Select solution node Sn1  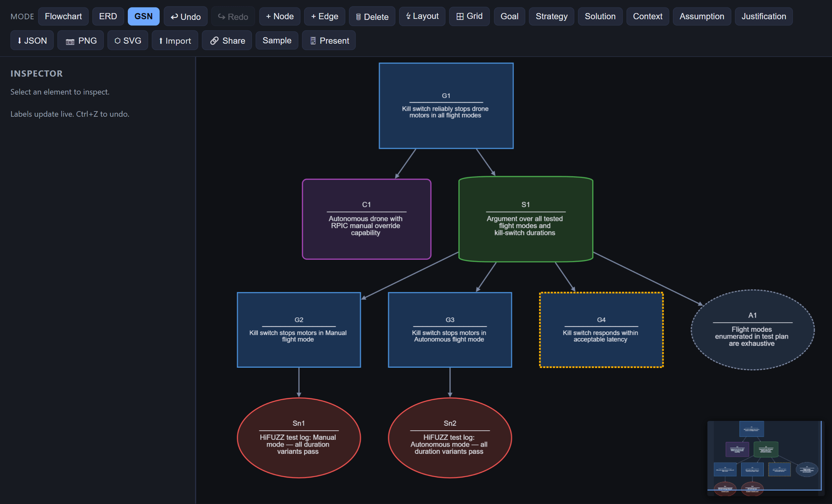click(299, 437)
